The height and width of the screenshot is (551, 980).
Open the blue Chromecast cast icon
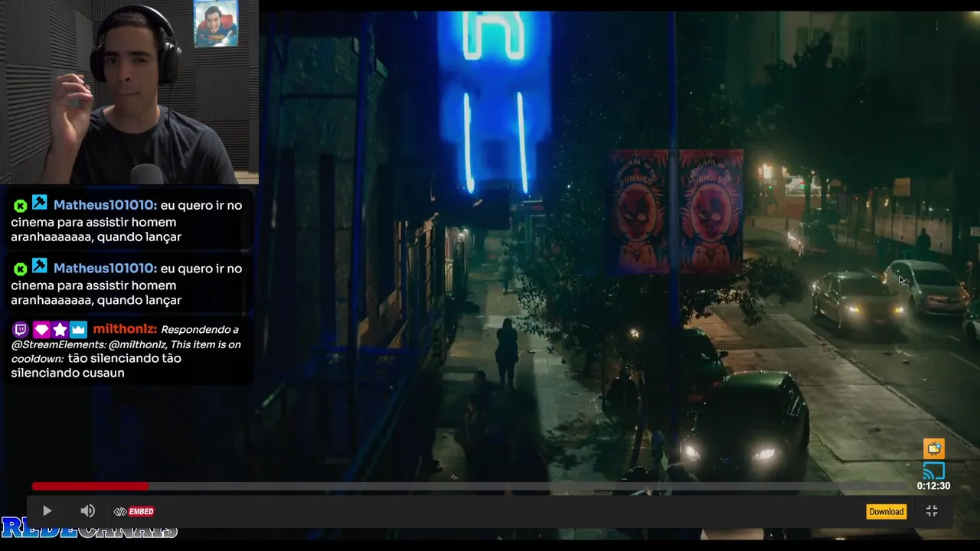point(934,471)
